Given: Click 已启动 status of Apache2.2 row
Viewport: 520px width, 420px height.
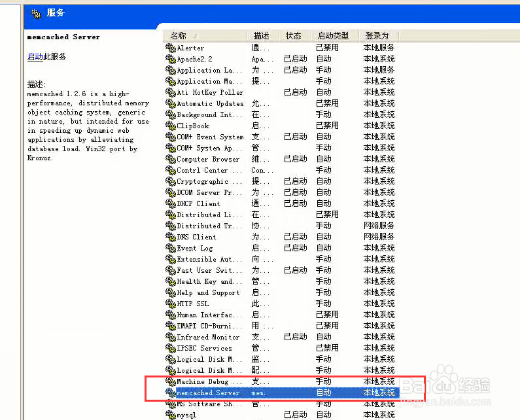Looking at the screenshot, I should [x=296, y=59].
